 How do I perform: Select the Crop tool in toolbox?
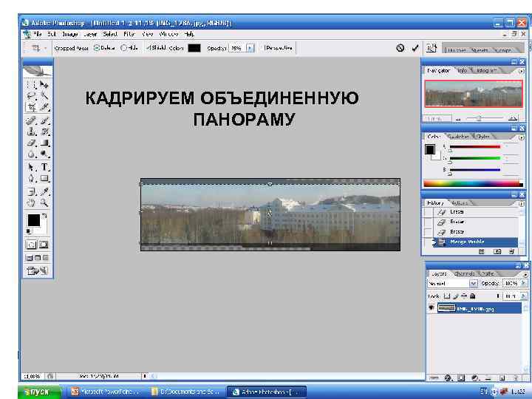coord(32,107)
